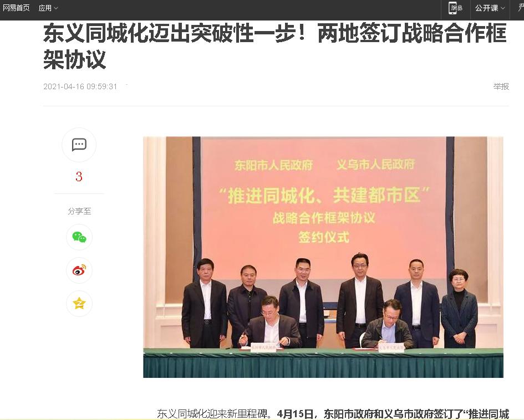Click the 分享至 share label
The height and width of the screenshot is (420, 524).
pos(79,211)
